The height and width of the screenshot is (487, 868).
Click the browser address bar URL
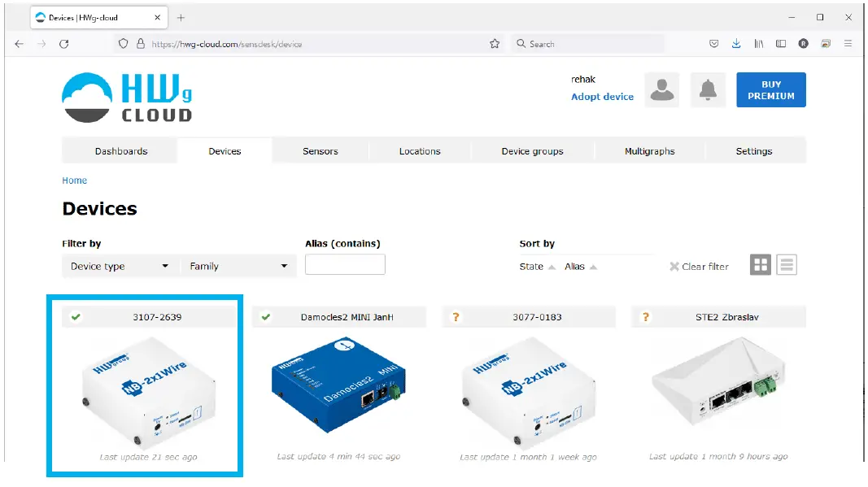coord(227,44)
